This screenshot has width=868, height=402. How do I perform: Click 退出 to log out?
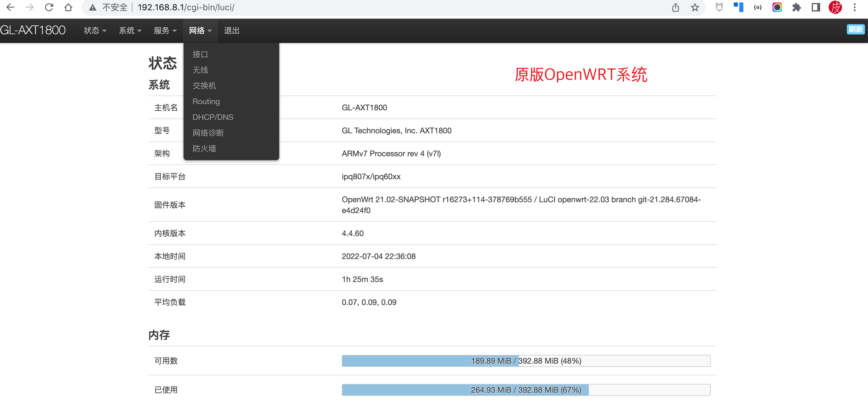[232, 30]
